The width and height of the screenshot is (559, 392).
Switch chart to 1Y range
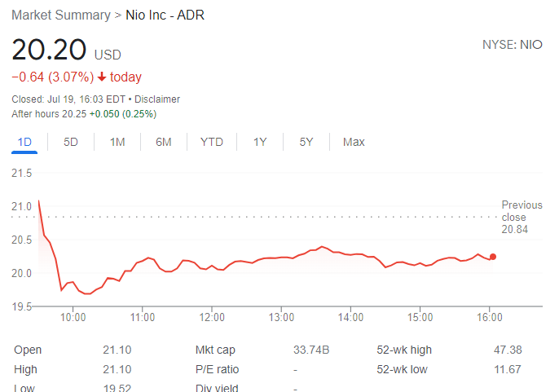(260, 142)
